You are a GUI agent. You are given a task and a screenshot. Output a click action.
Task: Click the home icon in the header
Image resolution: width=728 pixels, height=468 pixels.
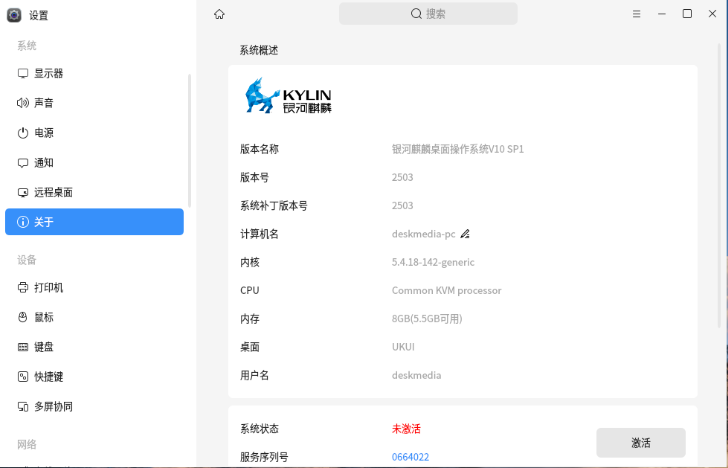pyautogui.click(x=219, y=14)
